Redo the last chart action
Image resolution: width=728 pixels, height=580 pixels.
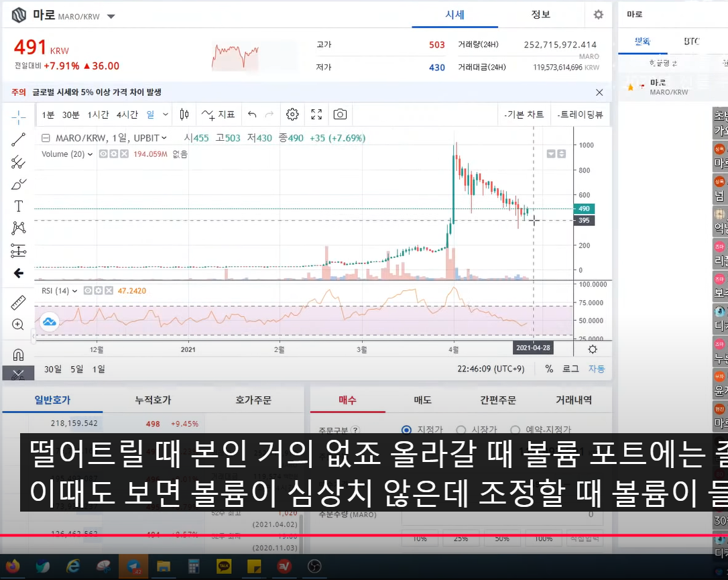(x=269, y=114)
